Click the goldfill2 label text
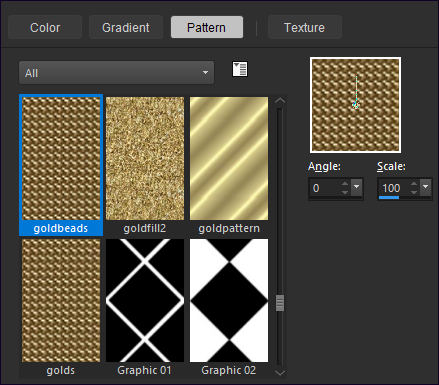Viewport: 439px width, 385px height. coord(145,228)
